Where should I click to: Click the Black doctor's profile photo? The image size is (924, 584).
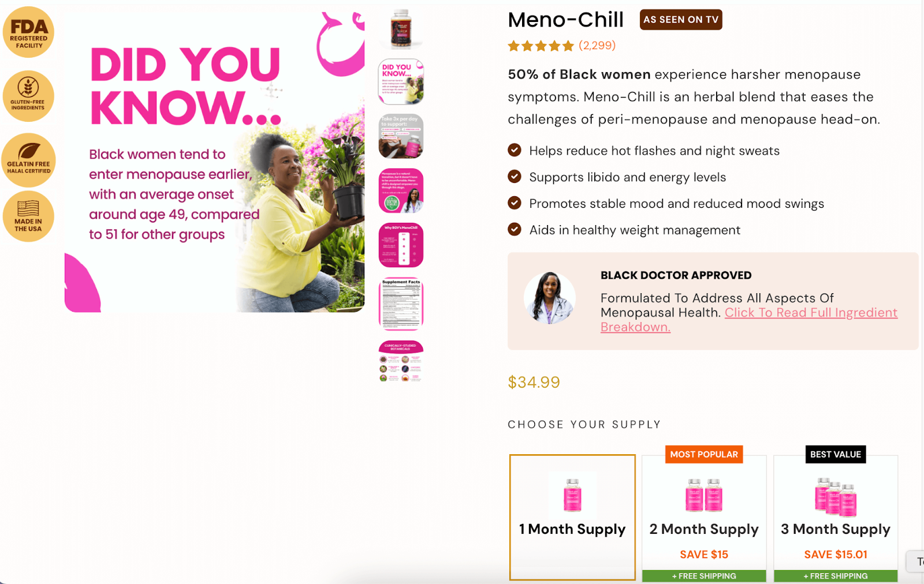(549, 298)
